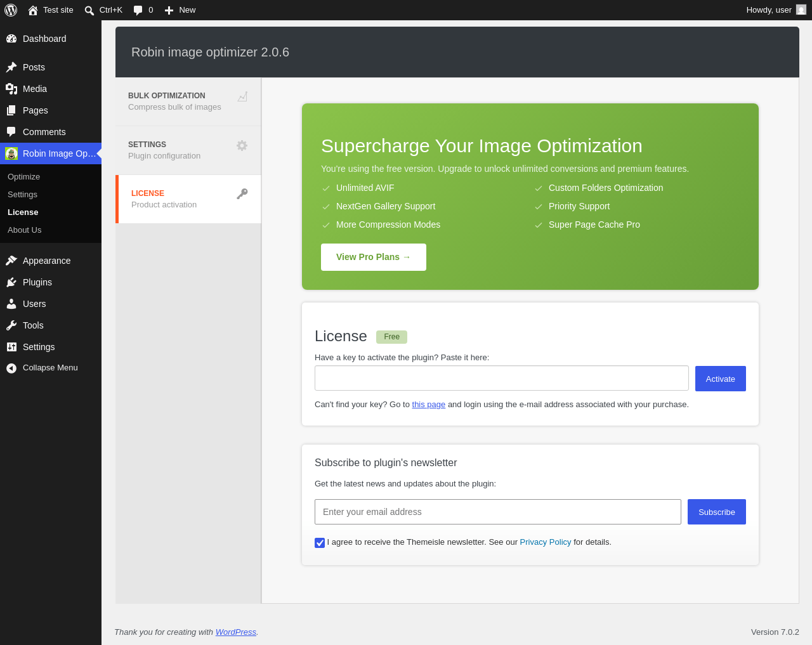This screenshot has width=812, height=645.
Task: Click the Appearance paintbrush icon
Action: click(11, 261)
